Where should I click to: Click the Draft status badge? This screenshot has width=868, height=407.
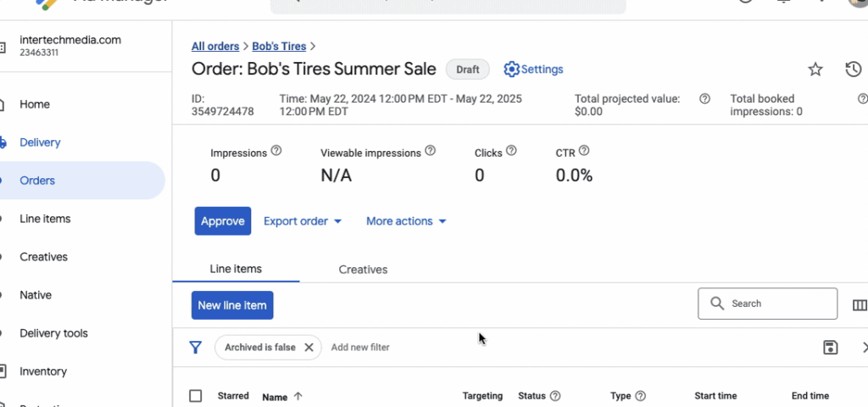pos(468,70)
